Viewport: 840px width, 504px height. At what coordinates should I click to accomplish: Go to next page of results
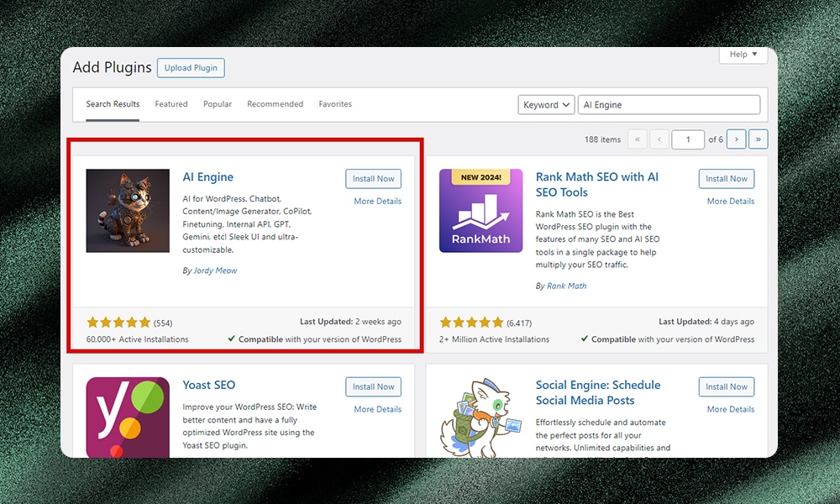click(737, 139)
